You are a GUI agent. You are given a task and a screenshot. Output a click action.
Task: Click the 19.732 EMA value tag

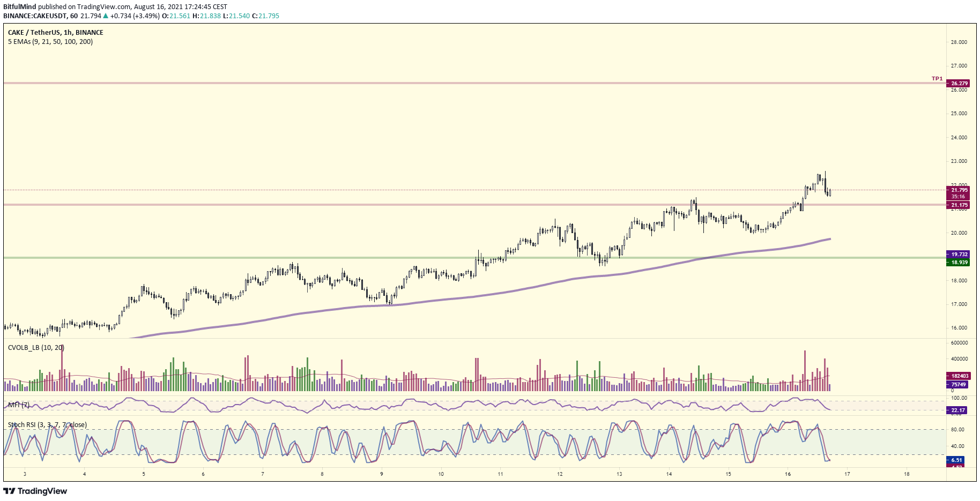958,255
